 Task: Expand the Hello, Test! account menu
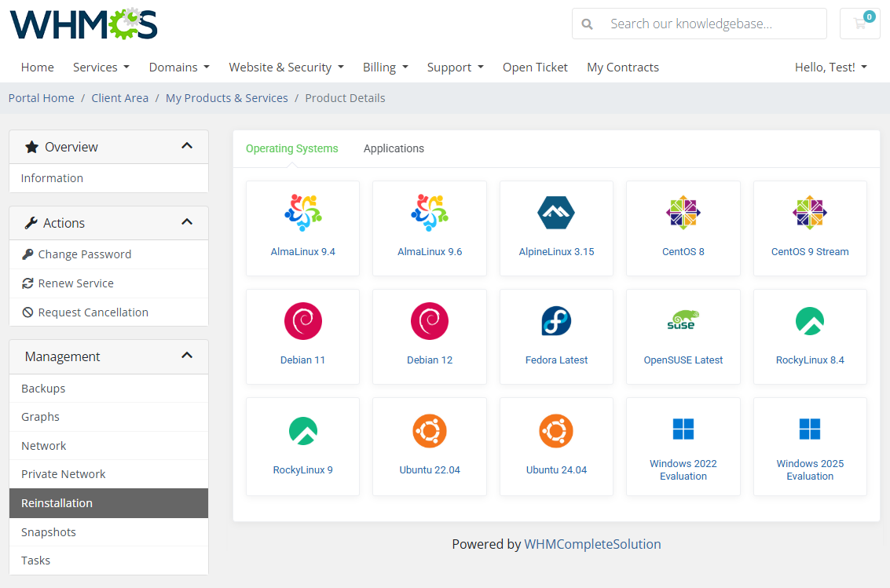830,68
